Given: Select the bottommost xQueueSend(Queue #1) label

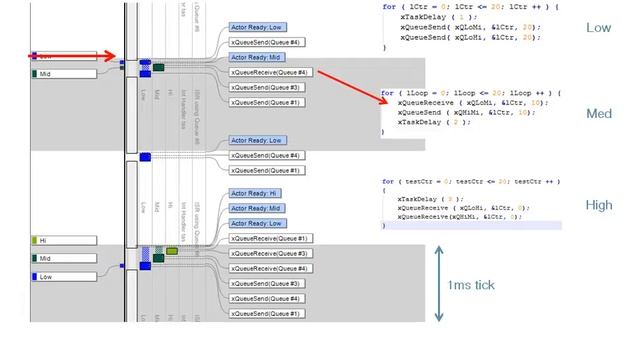Looking at the screenshot, I should [x=267, y=314].
